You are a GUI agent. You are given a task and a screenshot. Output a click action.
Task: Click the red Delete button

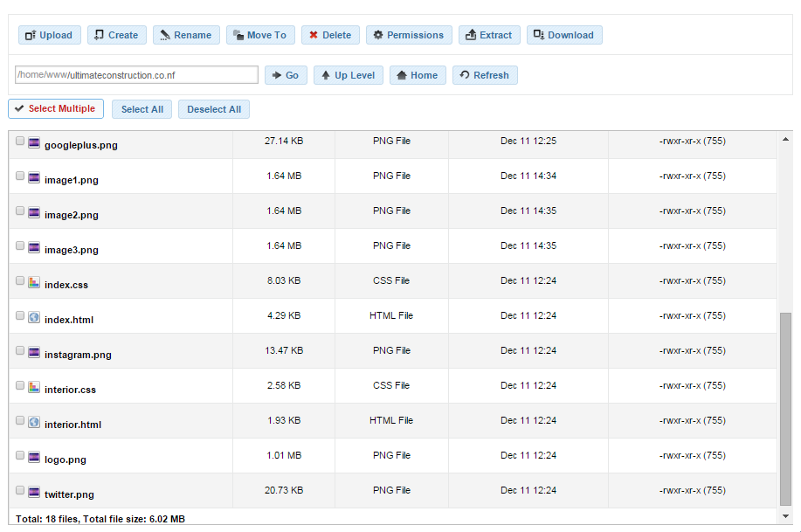coord(330,35)
